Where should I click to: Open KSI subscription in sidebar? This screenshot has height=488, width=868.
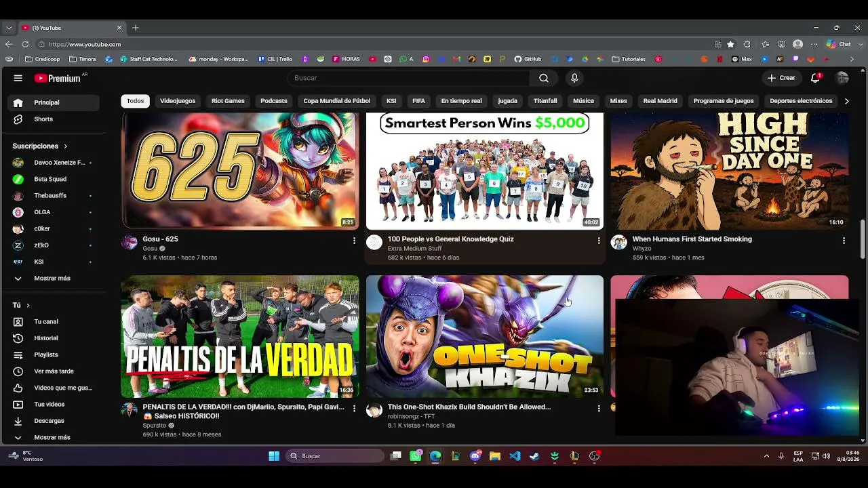[54, 262]
